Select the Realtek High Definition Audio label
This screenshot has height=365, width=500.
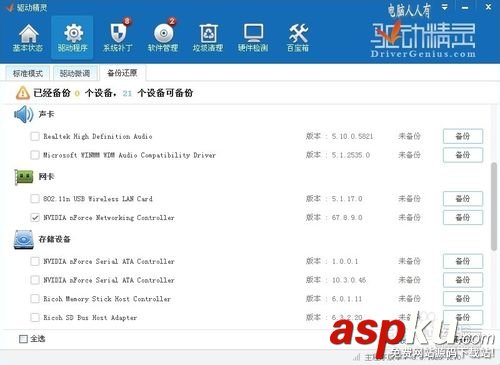(98, 136)
